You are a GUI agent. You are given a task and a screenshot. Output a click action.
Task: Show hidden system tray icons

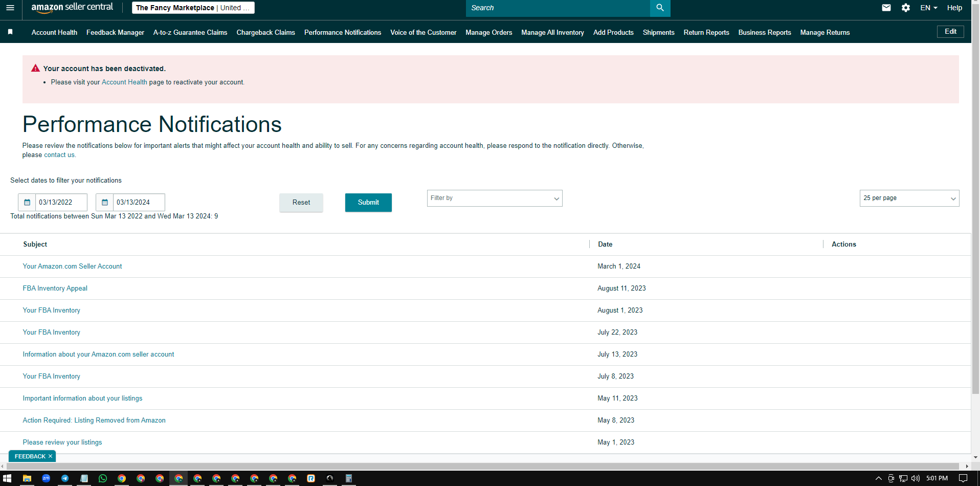(879, 478)
